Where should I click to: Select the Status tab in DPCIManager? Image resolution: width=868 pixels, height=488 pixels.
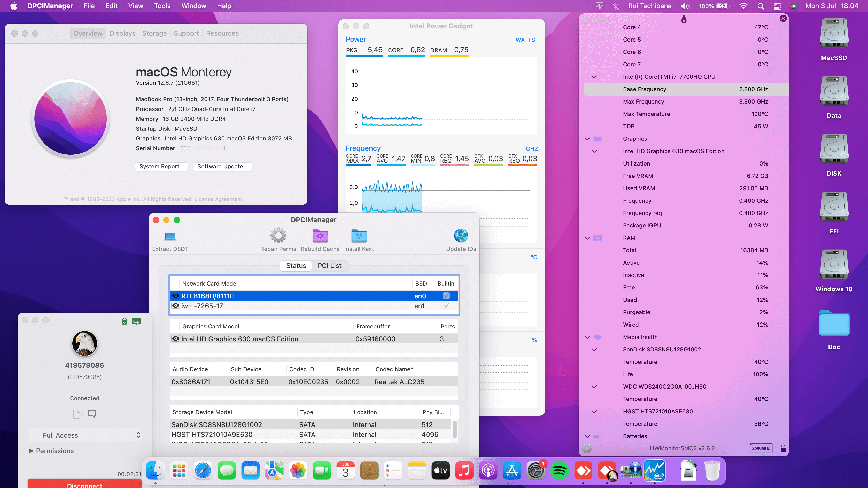[296, 266]
